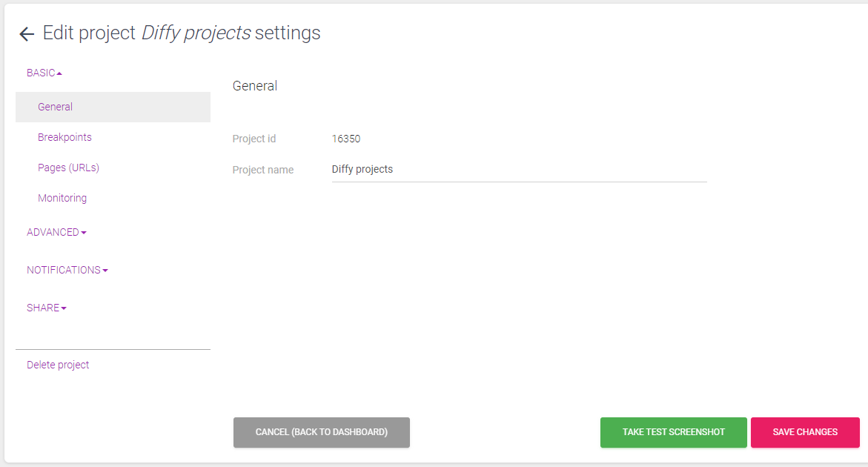Viewport: 868px width, 467px height.
Task: Click the back arrow icon
Action: pos(27,34)
